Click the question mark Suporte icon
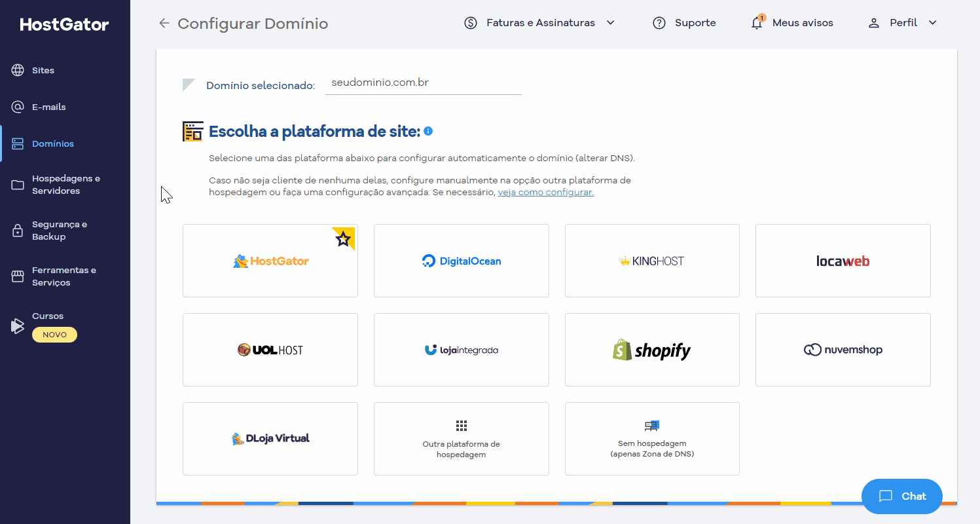The image size is (980, 524). pyautogui.click(x=659, y=23)
